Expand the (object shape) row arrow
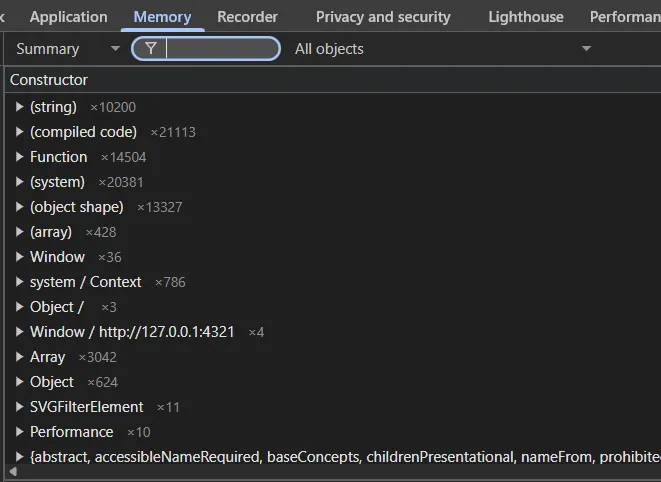661x482 pixels. [19, 207]
